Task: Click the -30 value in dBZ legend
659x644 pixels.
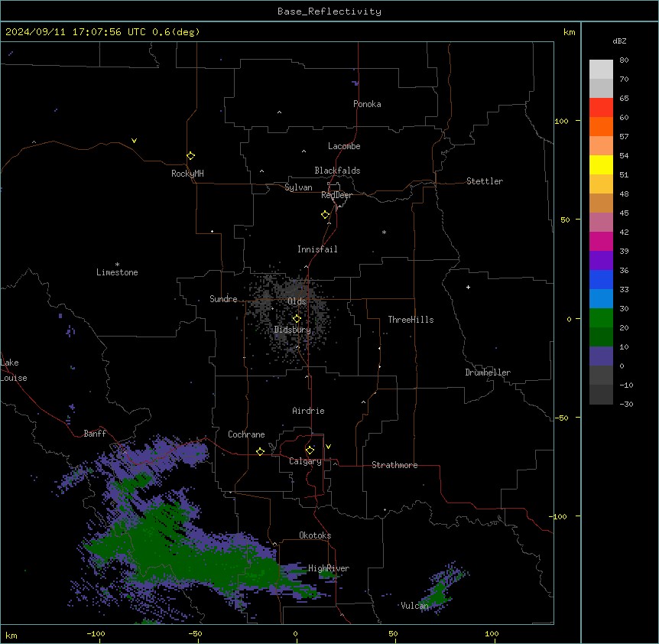Action: (626, 404)
